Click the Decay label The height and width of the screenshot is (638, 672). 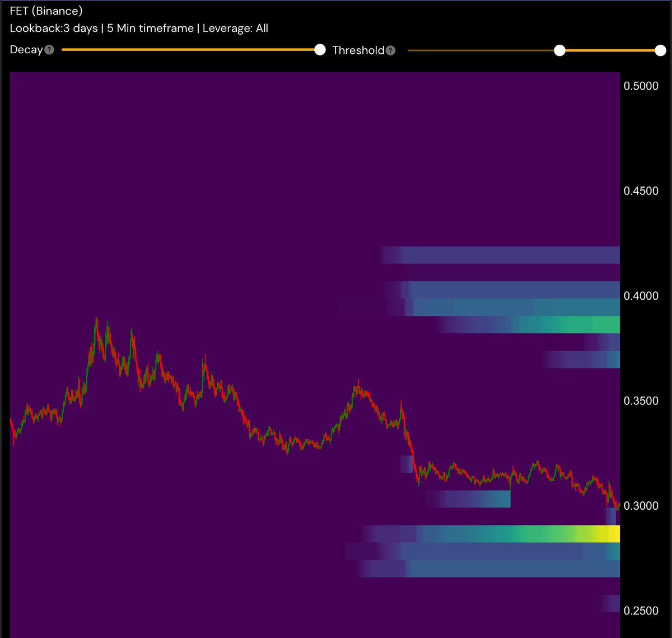point(26,50)
